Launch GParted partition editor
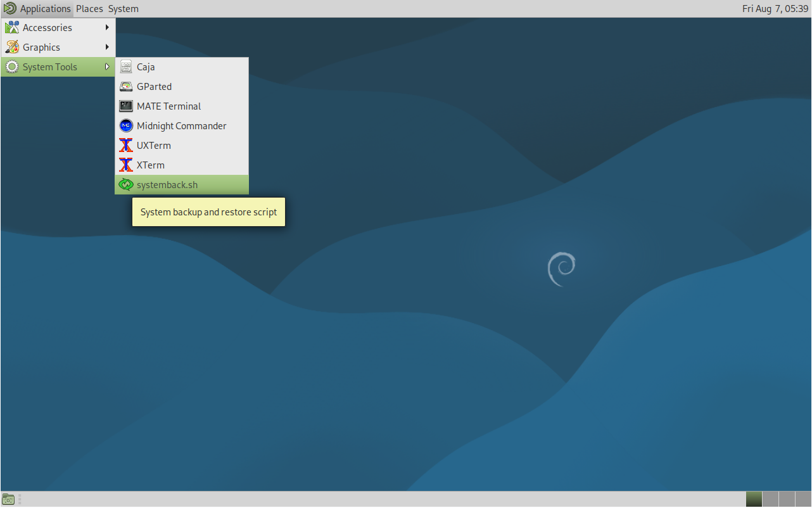 click(182, 87)
